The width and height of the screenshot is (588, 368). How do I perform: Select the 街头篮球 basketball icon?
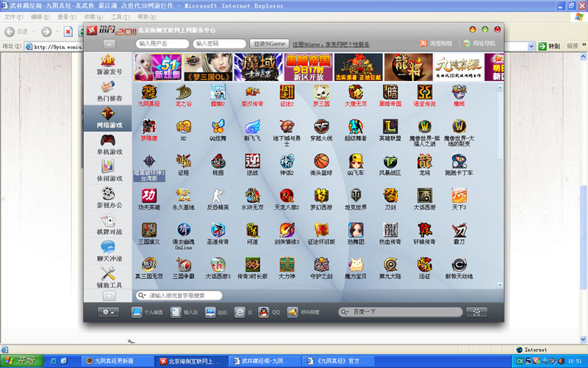click(321, 161)
